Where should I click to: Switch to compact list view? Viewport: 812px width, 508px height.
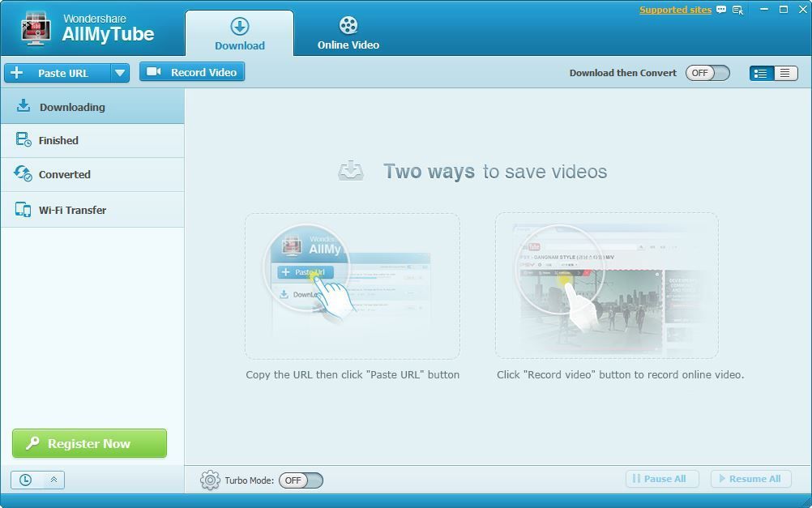tap(785, 74)
